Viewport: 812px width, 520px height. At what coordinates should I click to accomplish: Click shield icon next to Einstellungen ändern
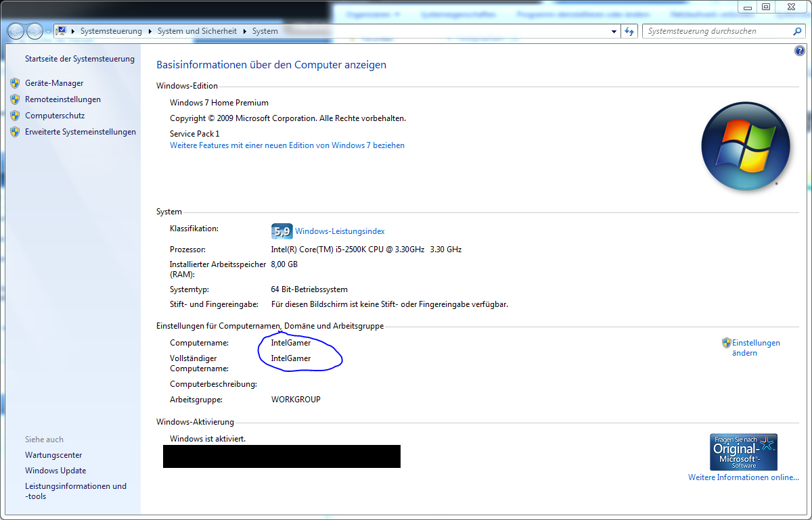727,343
